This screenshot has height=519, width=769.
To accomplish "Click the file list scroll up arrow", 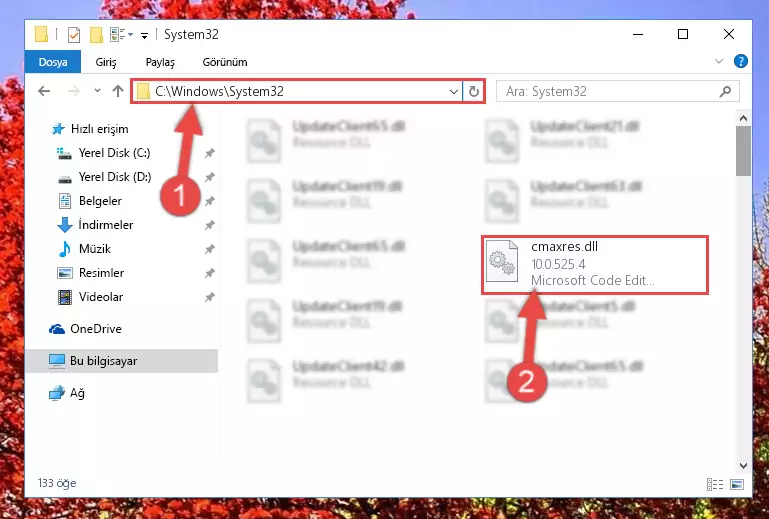I will click(743, 118).
